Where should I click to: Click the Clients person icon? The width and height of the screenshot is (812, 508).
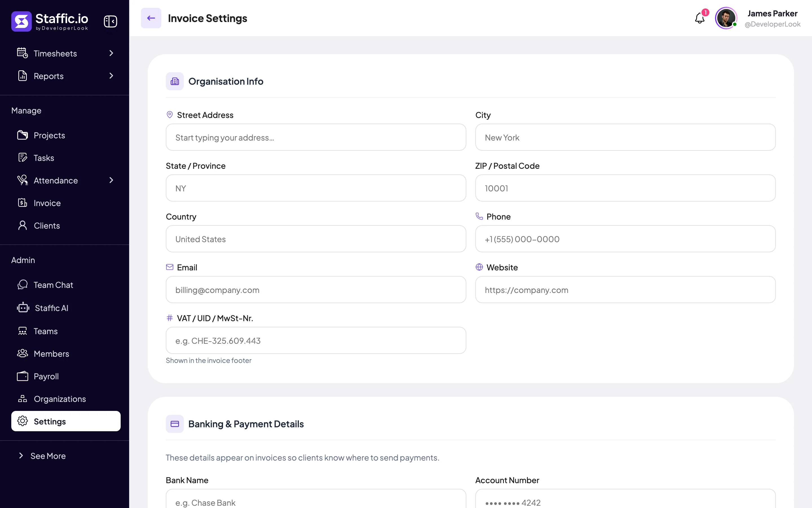(x=23, y=225)
